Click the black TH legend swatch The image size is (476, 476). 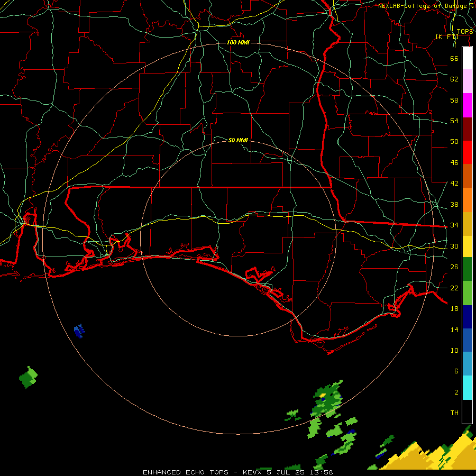click(467, 411)
